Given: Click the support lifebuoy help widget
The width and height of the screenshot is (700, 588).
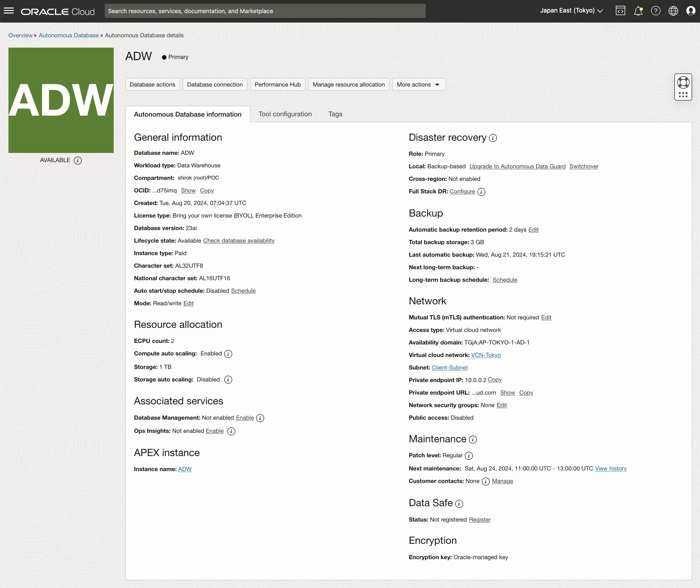Looking at the screenshot, I should coord(683,83).
